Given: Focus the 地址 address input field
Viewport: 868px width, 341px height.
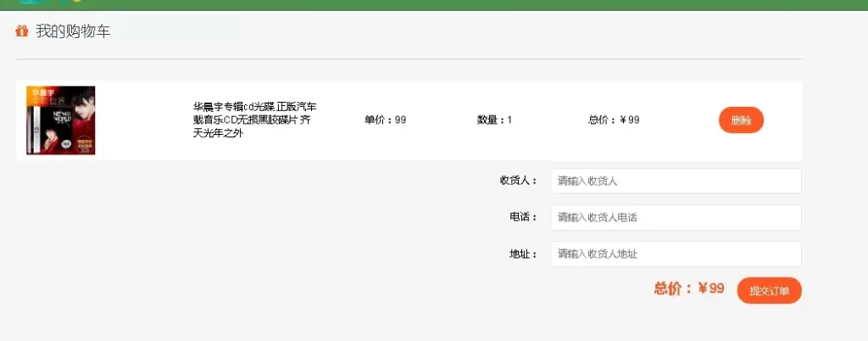Looking at the screenshot, I should point(676,254).
